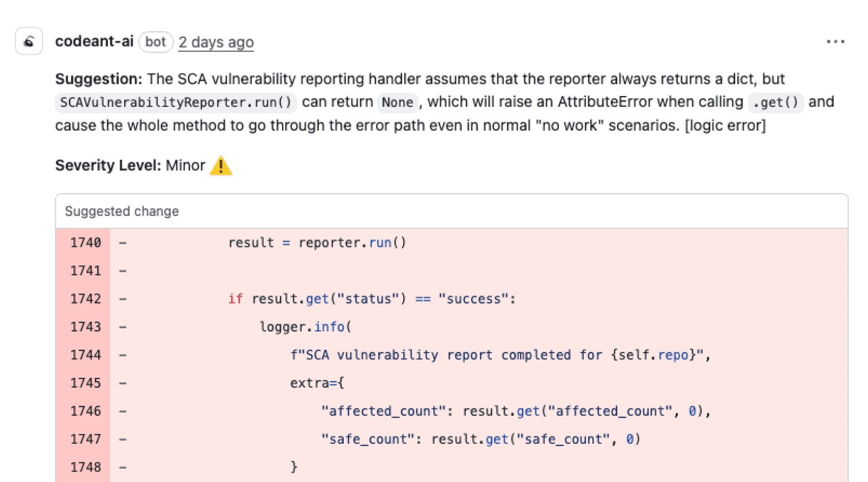
Task: Click the SCAVulnerabilityReporter.run() inline code span
Action: 175,102
